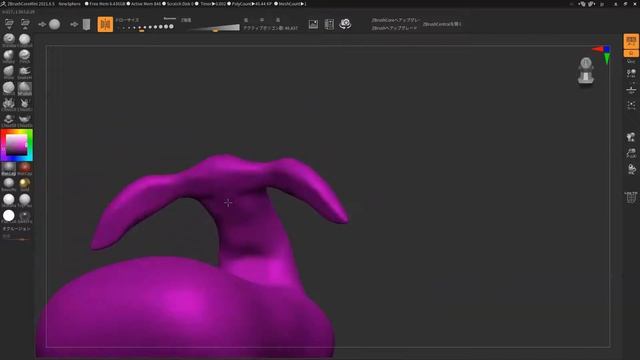Screen dimensions: 640x360
Task: Select the Pinch brush
Action: click(24, 56)
